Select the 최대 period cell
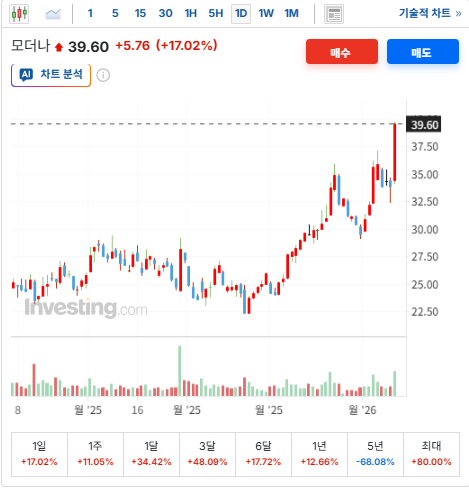Screen dimensions: 469x490 pyautogui.click(x=431, y=454)
